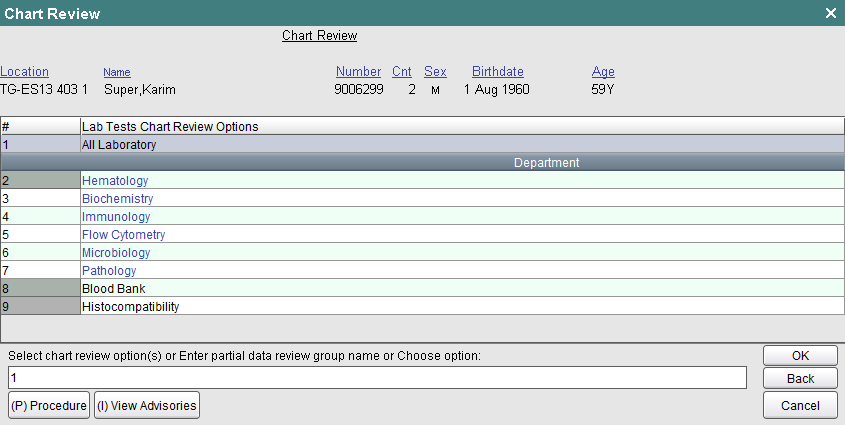Open the Flow Cytometry link
The height and width of the screenshot is (425, 845).
pos(123,235)
